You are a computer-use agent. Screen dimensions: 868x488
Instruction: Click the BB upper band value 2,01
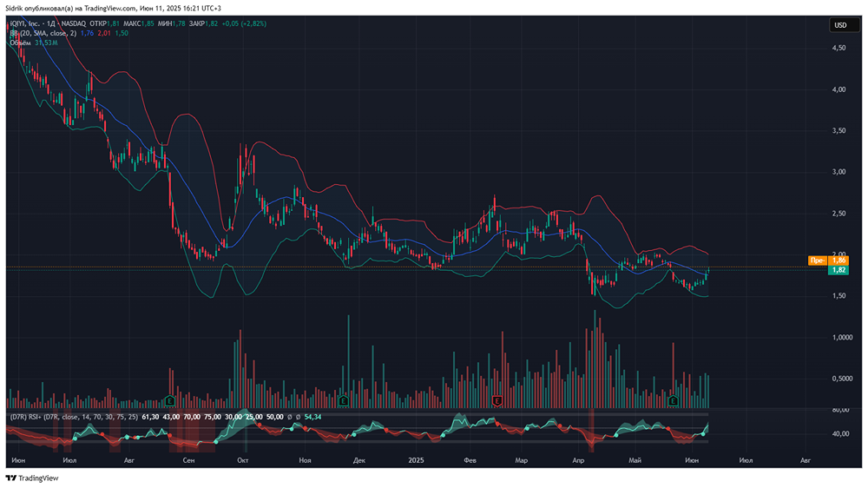[x=104, y=33]
